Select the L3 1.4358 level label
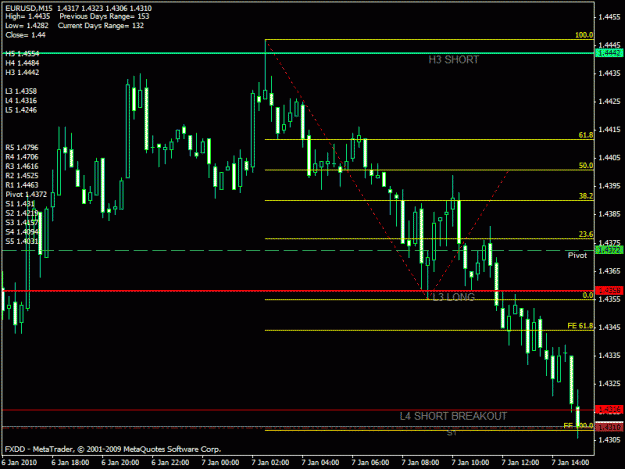The height and width of the screenshot is (469, 625). pyautogui.click(x=21, y=91)
